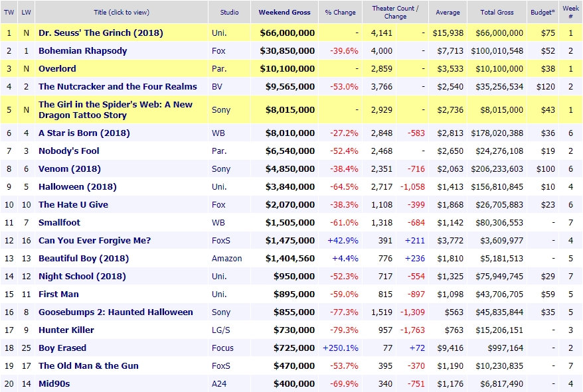Click the Budget* column header

coord(542,12)
